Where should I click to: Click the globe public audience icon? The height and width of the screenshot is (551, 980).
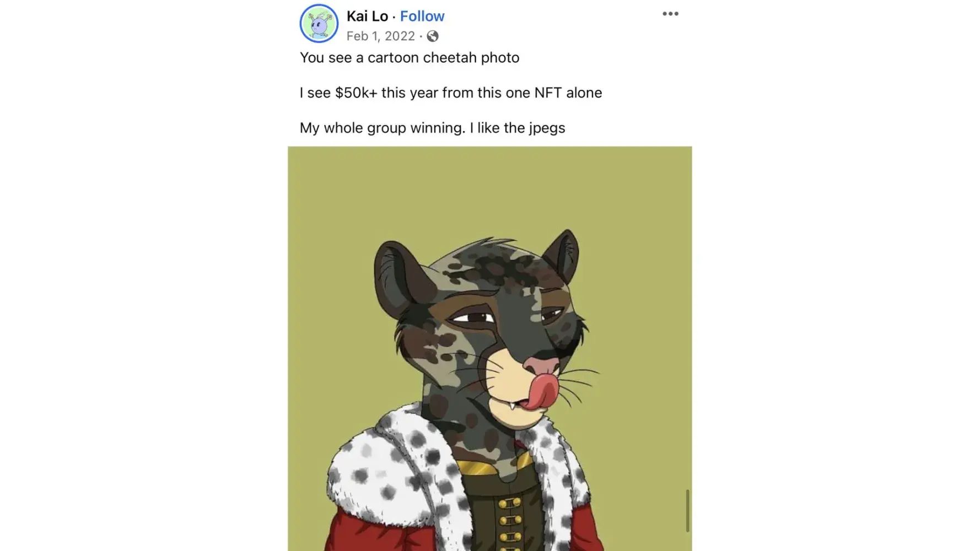pyautogui.click(x=433, y=36)
